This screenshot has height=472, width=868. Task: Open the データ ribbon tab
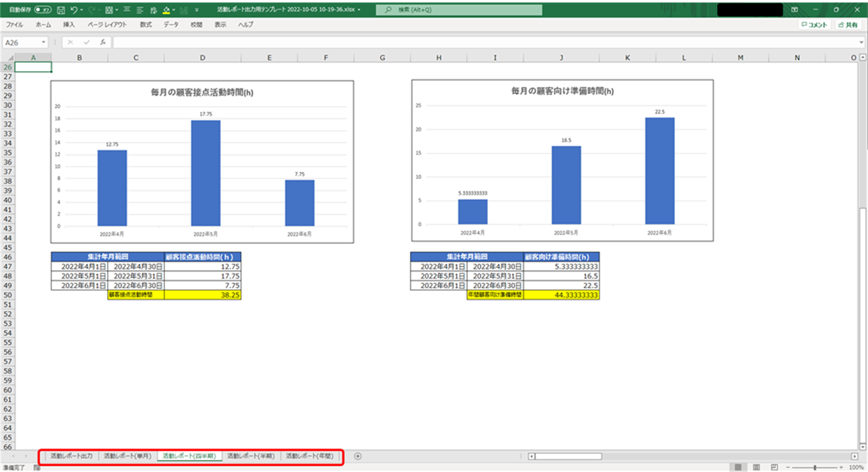pos(171,25)
